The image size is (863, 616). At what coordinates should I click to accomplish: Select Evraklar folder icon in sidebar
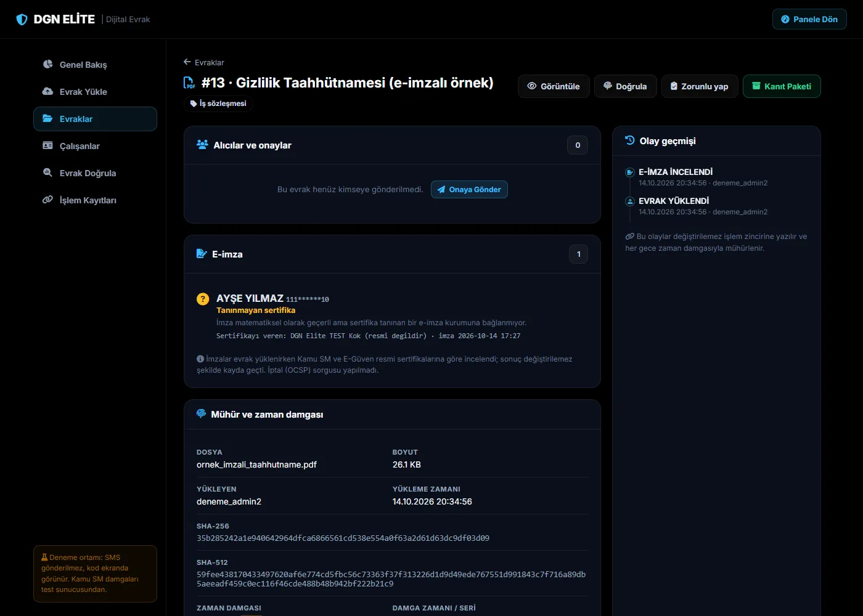(47, 118)
